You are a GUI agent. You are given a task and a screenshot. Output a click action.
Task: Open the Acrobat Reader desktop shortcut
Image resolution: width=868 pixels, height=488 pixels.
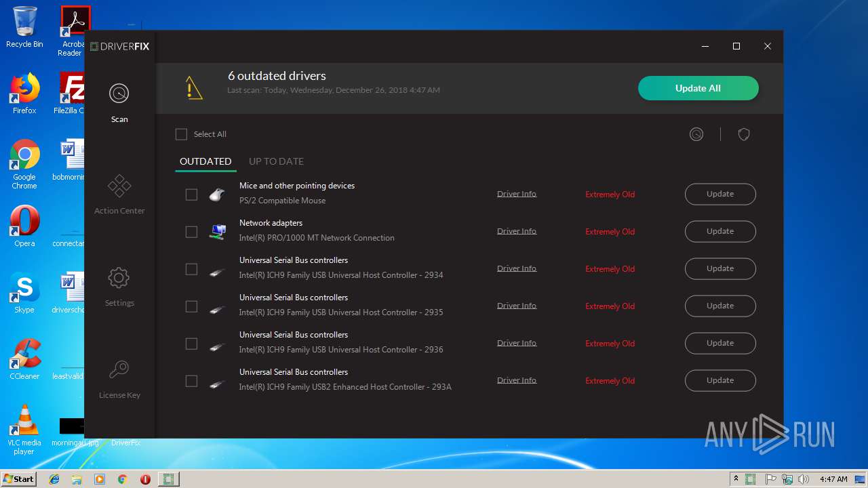click(72, 31)
